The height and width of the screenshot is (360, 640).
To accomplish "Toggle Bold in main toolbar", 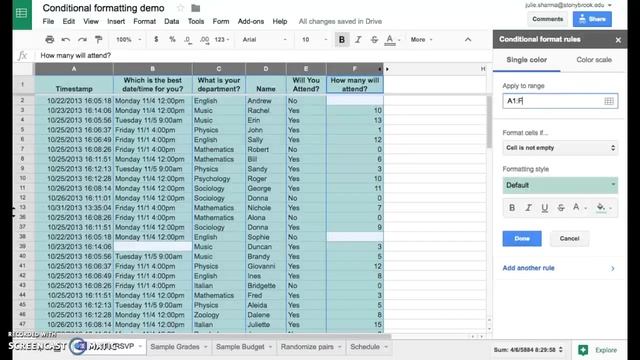I will 342,40.
